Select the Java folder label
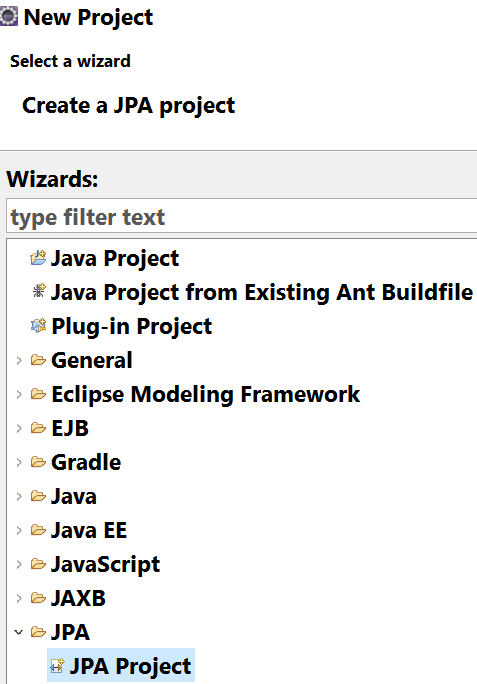The image size is (477, 684). (x=74, y=496)
